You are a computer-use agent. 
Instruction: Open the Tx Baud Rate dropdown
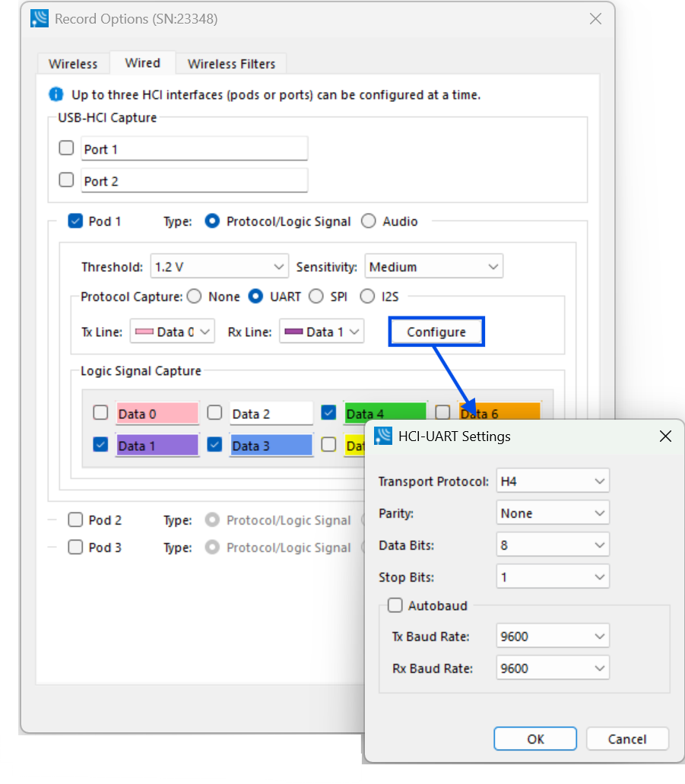coord(553,636)
